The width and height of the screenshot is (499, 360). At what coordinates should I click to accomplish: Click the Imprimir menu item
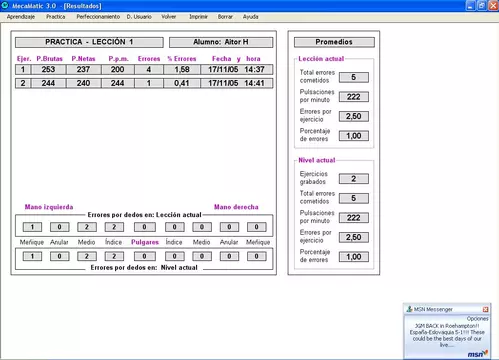198,17
